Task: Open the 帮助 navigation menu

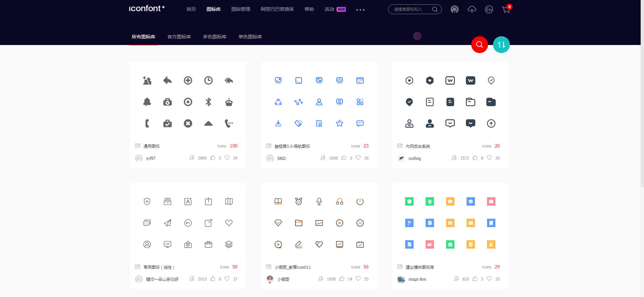Action: point(309,9)
